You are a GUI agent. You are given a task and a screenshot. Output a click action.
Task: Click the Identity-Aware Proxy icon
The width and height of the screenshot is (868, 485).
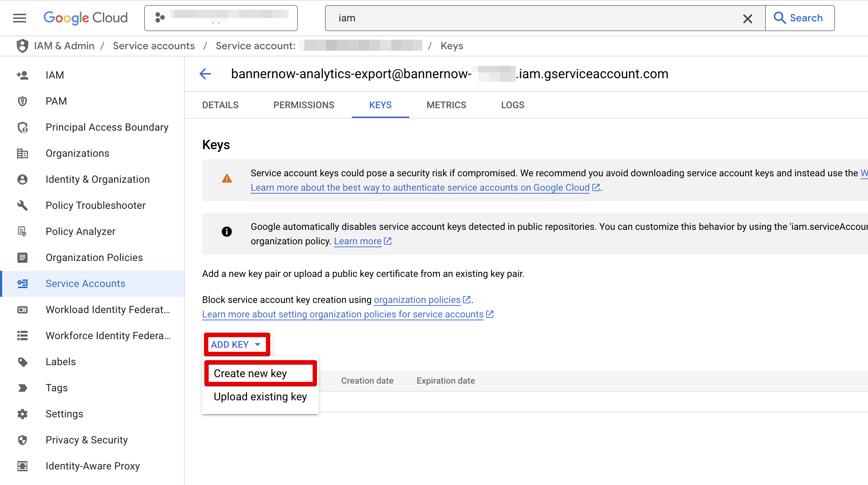click(x=22, y=466)
